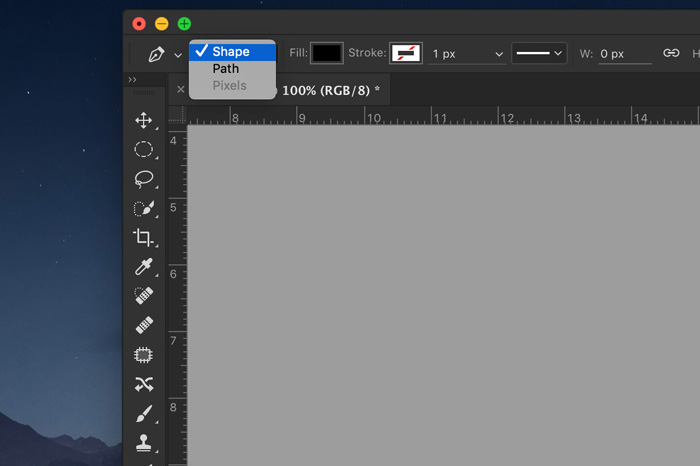Choose Pixels in the tool mode menu

tap(232, 85)
